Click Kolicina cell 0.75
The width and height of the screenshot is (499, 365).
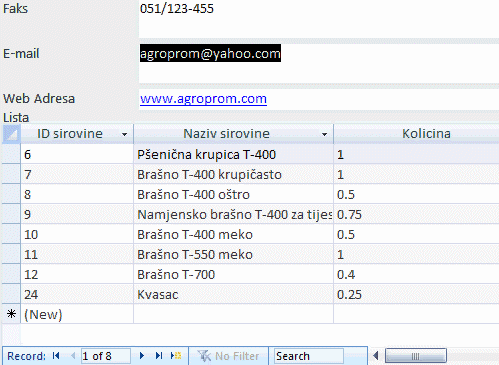(x=416, y=214)
